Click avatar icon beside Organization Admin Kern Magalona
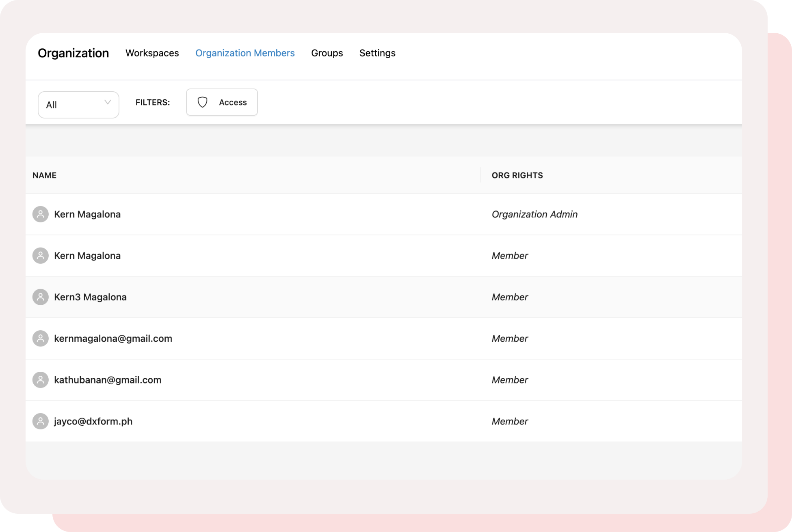This screenshot has height=532, width=792. point(40,214)
